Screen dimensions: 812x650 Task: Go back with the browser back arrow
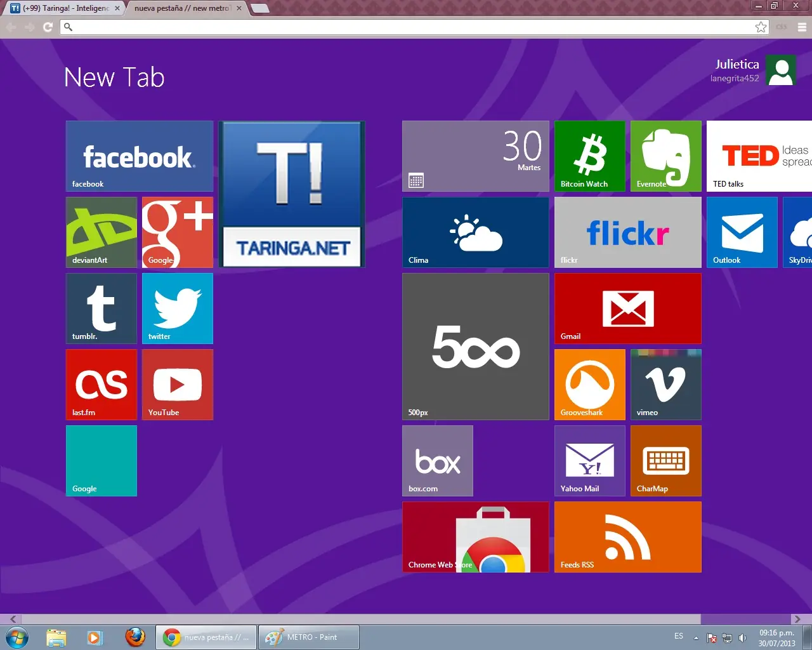point(11,27)
